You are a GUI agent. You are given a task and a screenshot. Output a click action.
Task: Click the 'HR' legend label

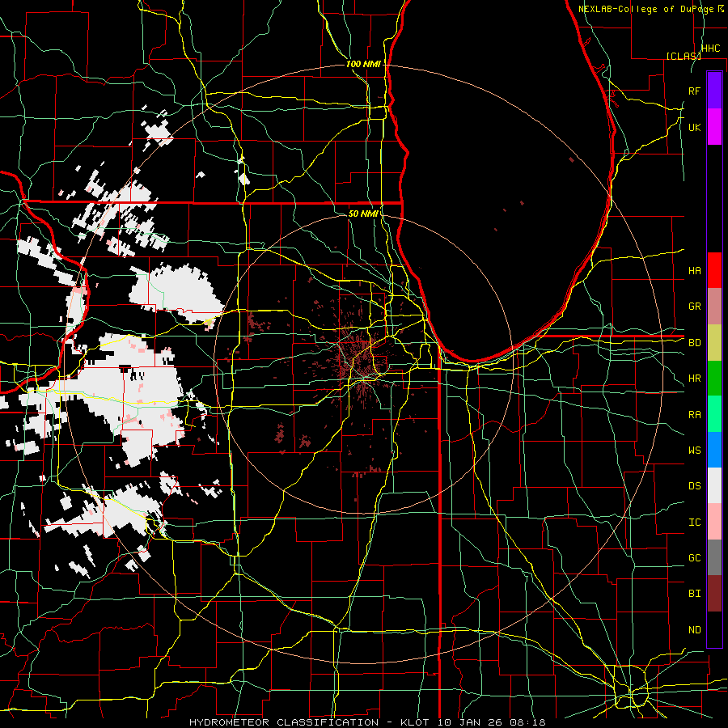coord(694,379)
